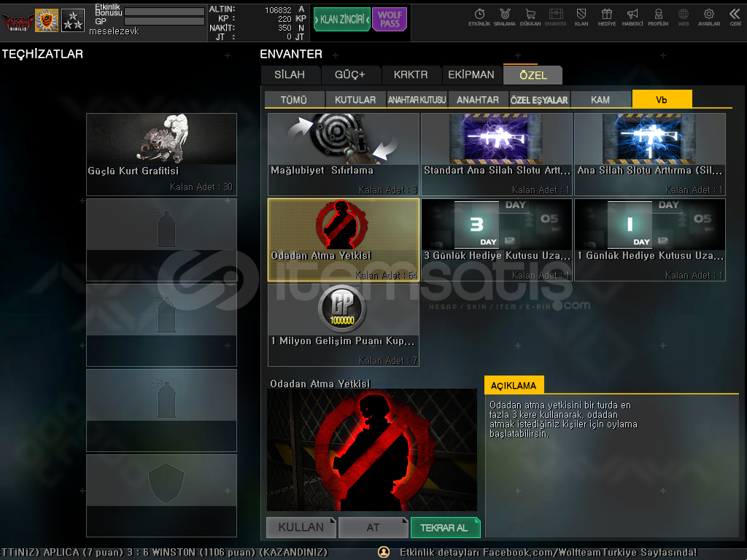Click the large Odadan Atma Yetkisi preview image
Viewport: 747px width, 560px height.
click(371, 450)
